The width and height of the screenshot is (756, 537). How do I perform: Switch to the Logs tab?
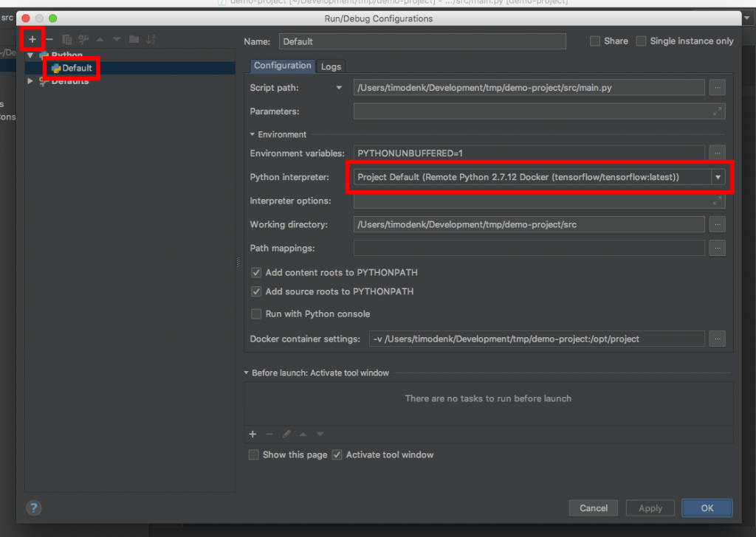click(x=331, y=66)
